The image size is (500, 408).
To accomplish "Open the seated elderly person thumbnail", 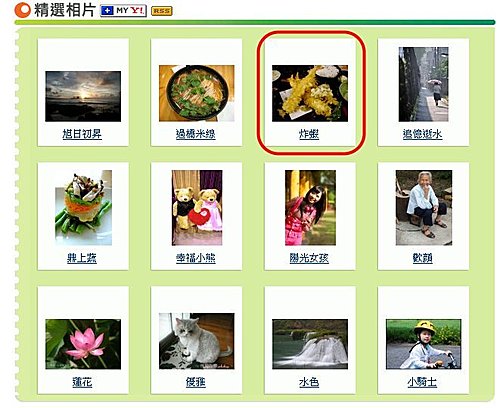I will [x=424, y=208].
